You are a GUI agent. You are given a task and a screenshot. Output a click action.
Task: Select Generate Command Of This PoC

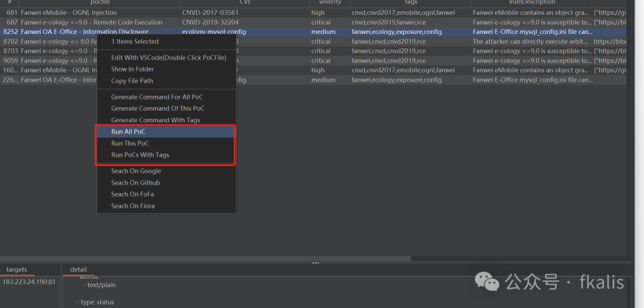click(x=157, y=108)
